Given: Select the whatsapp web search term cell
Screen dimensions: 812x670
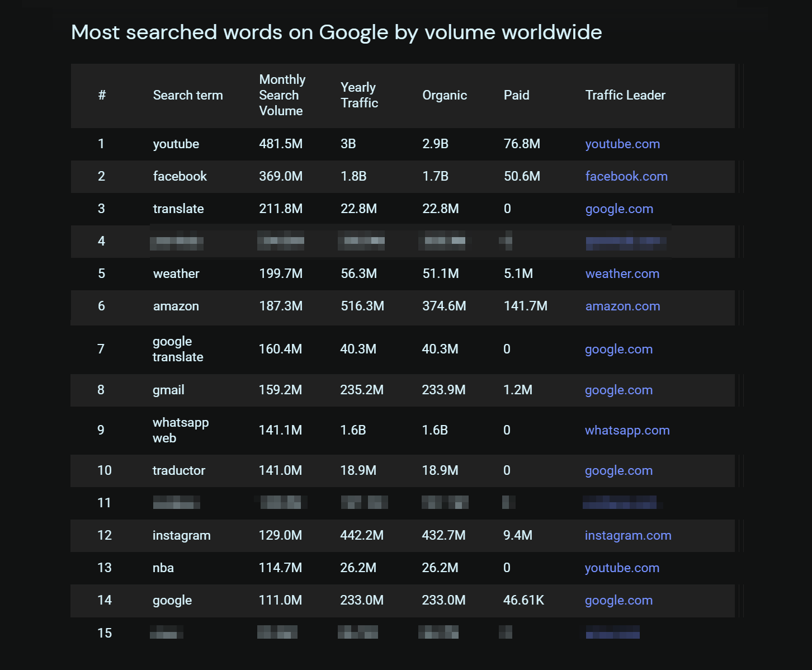Looking at the screenshot, I should pos(180,430).
